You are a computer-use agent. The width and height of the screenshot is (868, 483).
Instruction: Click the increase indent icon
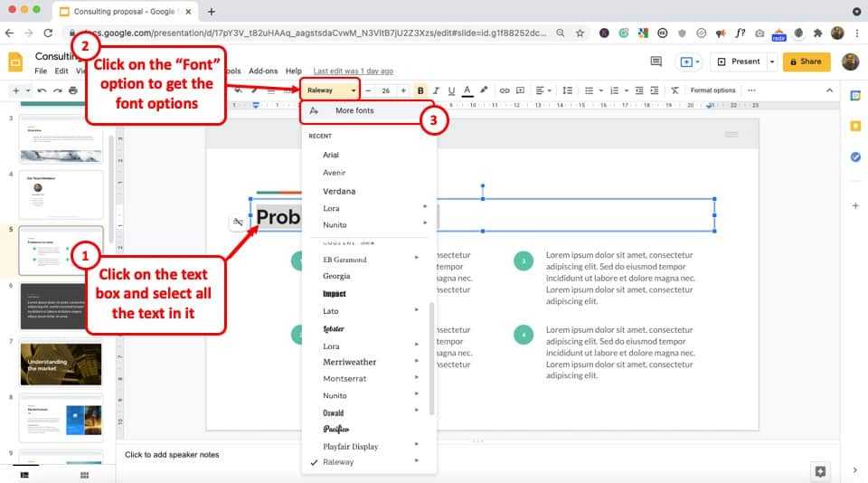pyautogui.click(x=655, y=90)
